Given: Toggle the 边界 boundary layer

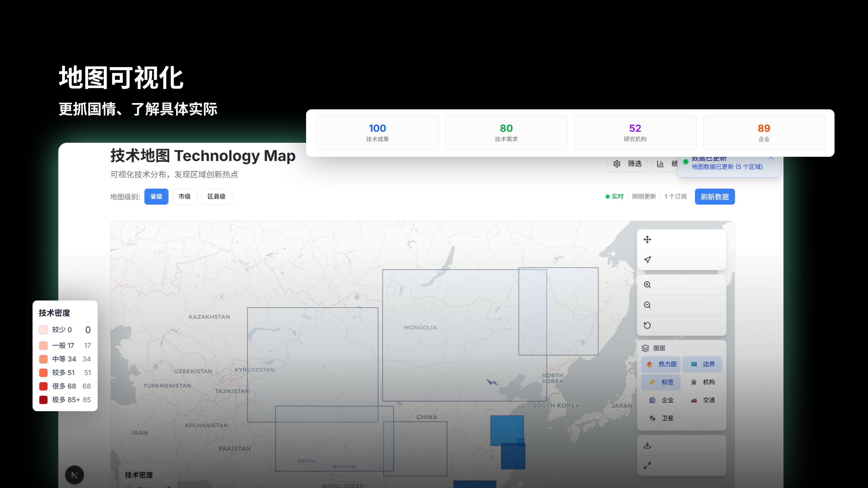Looking at the screenshot, I should point(702,364).
